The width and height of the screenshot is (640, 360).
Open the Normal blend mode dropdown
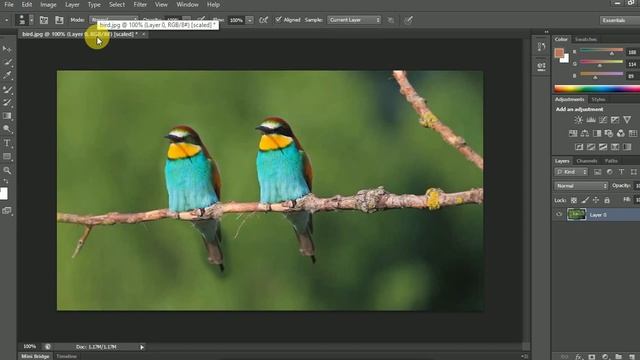tap(581, 186)
